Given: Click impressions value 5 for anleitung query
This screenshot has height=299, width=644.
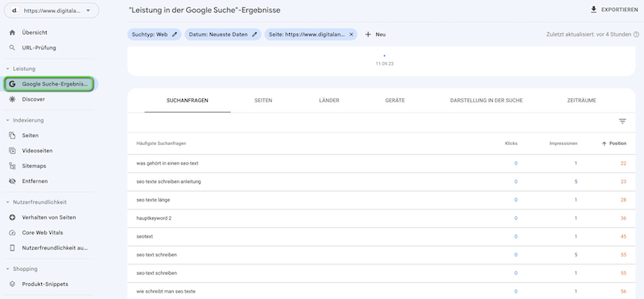Looking at the screenshot, I should (x=576, y=182).
